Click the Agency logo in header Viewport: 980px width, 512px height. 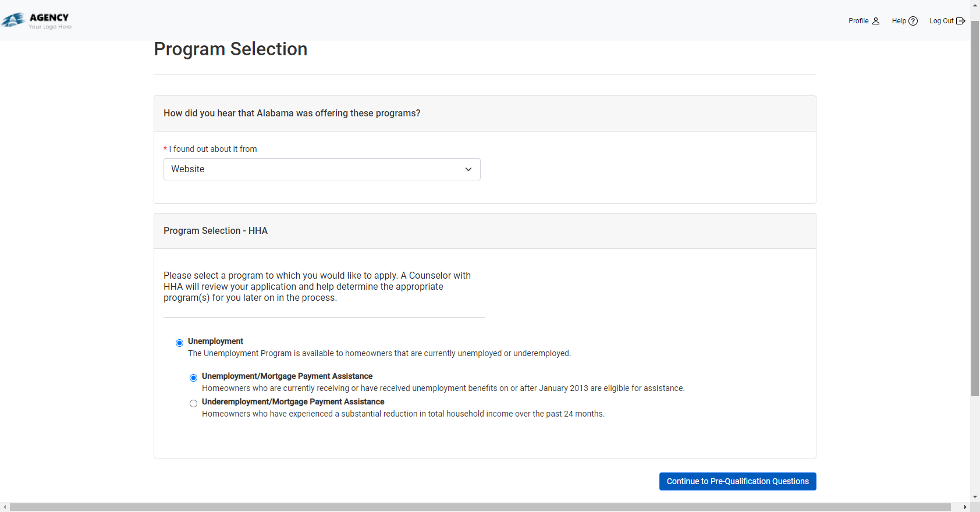click(x=36, y=21)
